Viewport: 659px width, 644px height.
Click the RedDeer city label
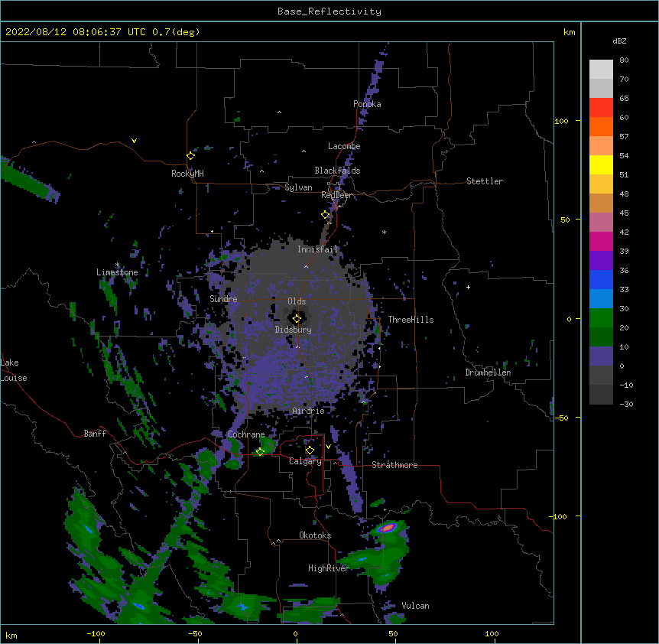337,195
